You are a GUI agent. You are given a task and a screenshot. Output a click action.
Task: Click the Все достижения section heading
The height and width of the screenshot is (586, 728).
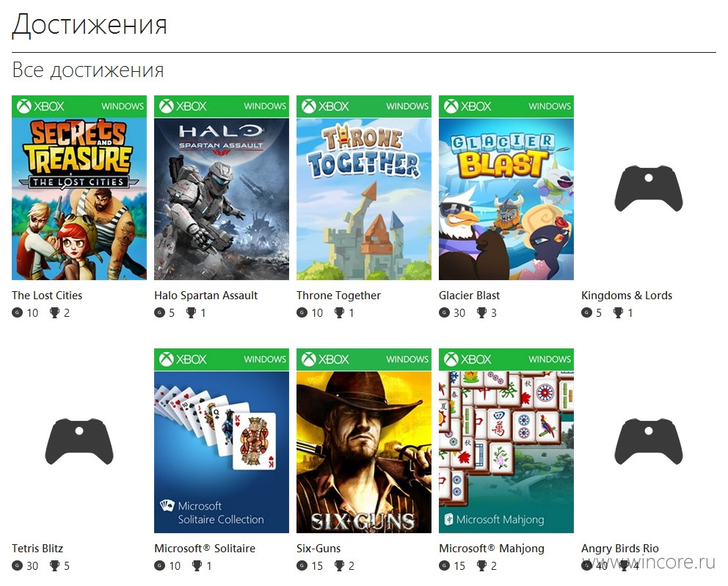88,70
